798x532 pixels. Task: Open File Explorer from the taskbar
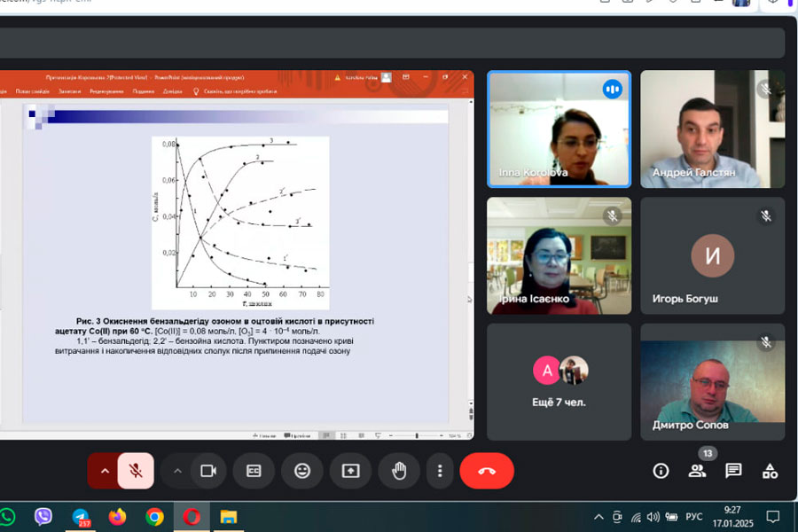(229, 517)
